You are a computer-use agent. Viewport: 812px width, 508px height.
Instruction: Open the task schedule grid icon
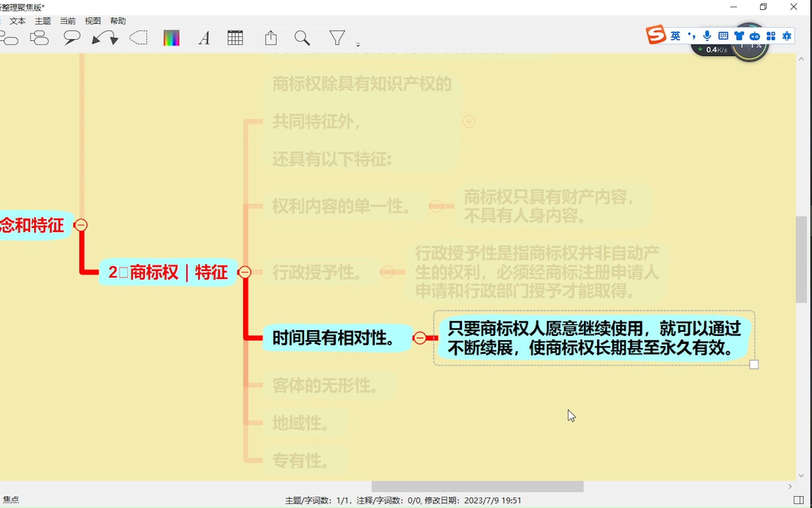point(235,38)
